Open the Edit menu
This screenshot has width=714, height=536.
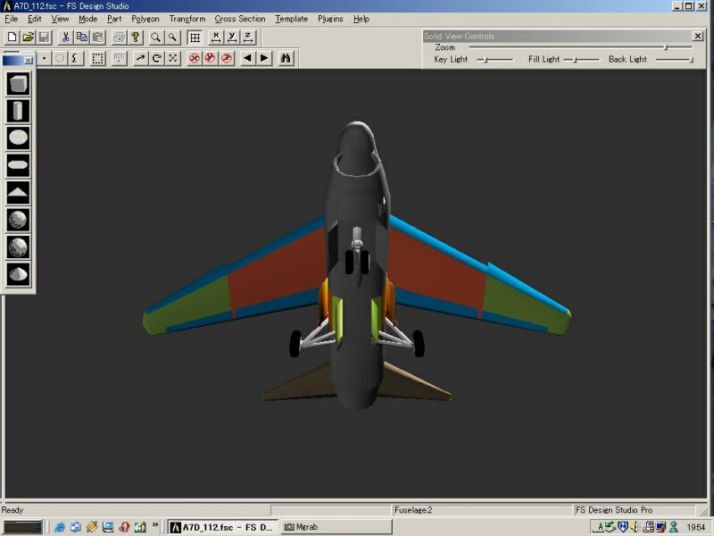(34, 19)
